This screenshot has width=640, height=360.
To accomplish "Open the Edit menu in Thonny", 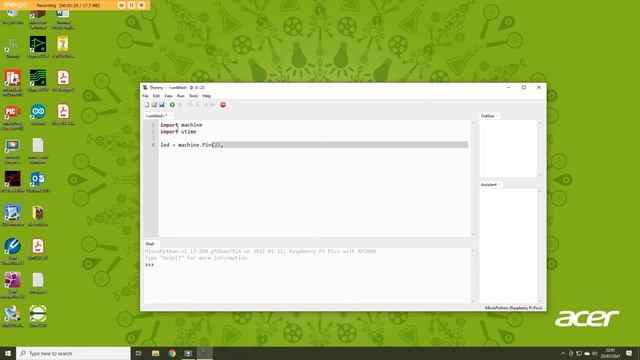I will click(156, 96).
